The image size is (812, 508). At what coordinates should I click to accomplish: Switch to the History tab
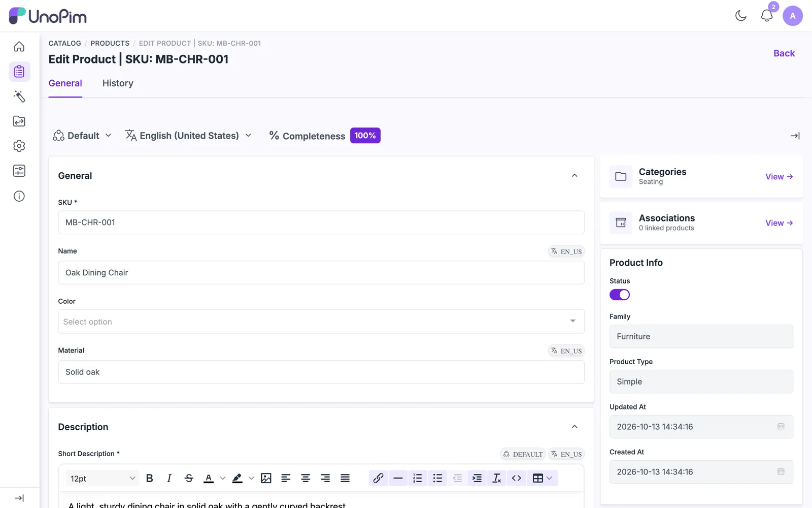point(118,83)
